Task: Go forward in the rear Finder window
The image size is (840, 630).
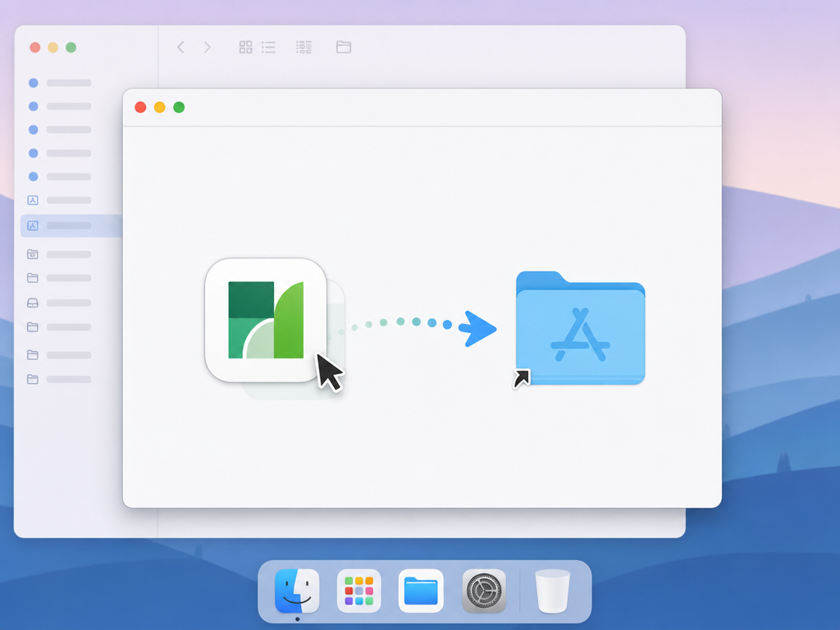Action: [x=208, y=47]
